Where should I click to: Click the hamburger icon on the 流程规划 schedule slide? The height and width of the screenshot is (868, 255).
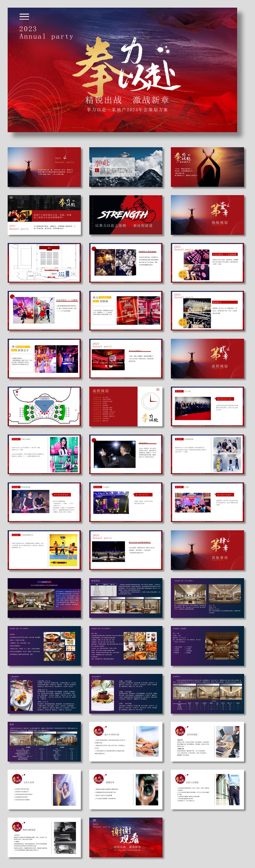click(x=158, y=389)
